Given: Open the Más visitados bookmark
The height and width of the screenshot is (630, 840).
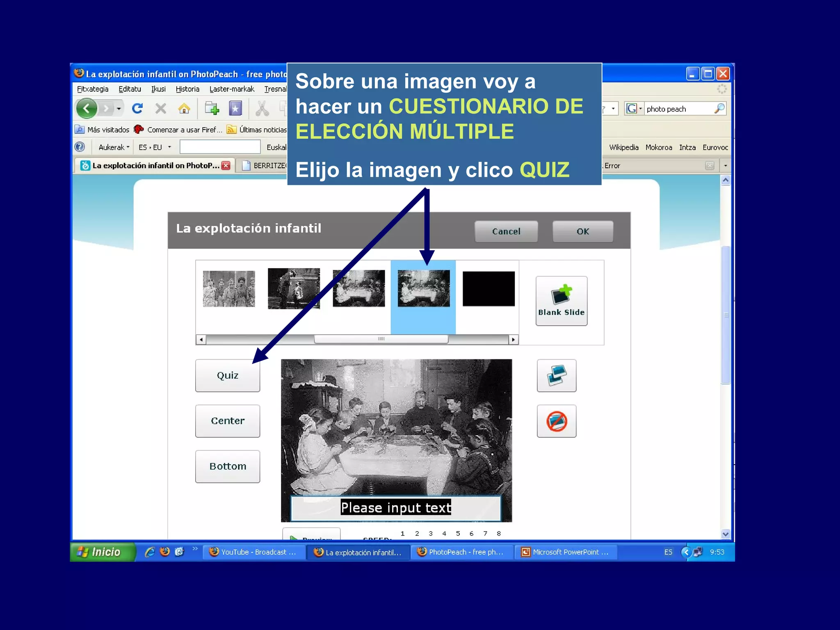Looking at the screenshot, I should (103, 130).
